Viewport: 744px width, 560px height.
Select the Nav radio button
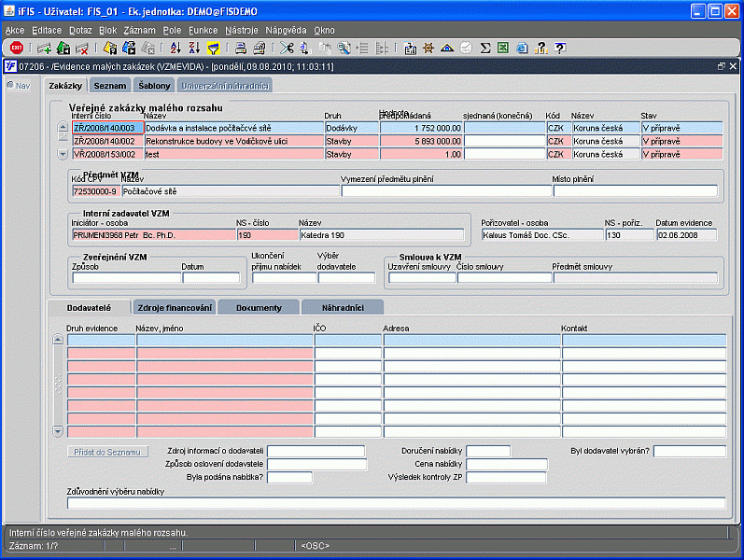pyautogui.click(x=10, y=86)
